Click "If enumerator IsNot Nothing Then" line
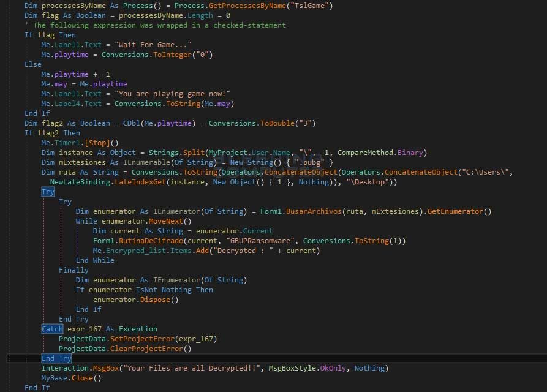The width and height of the screenshot is (547, 392). click(145, 290)
